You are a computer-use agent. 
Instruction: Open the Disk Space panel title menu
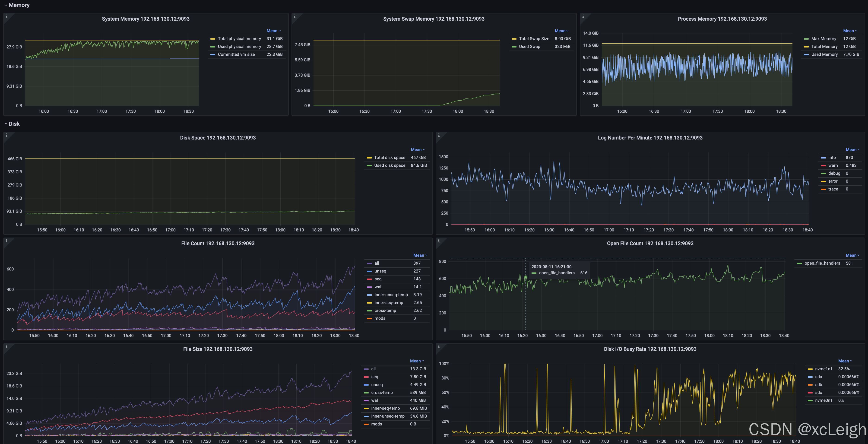218,138
